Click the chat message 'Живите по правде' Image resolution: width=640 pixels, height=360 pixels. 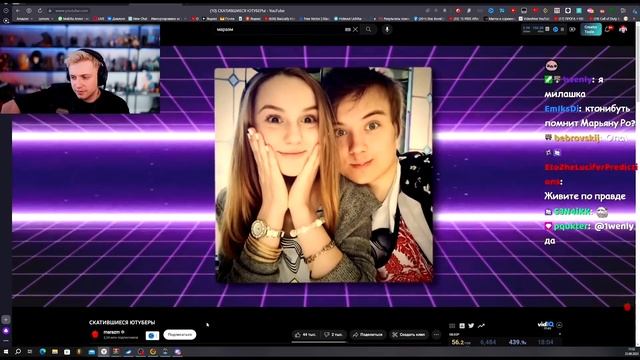click(x=584, y=196)
